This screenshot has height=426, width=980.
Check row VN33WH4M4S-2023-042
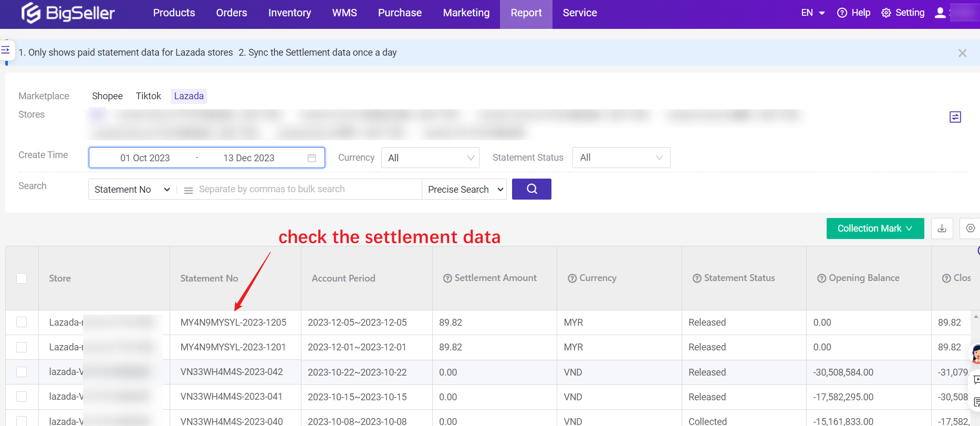[22, 372]
